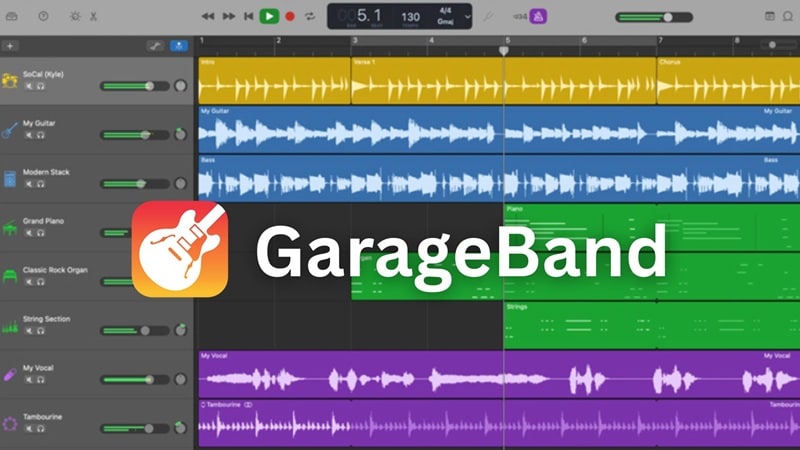Screen dimensions: 800x450
Task: Click the playhead marker at bar 5
Action: point(504,50)
